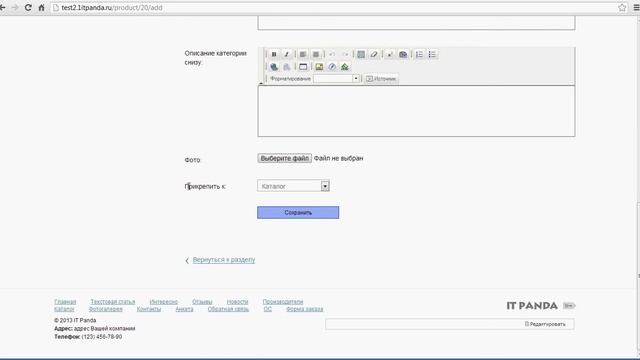This screenshot has width=640, height=360.
Task: Click the small superscript icon beside the eraser
Action: 390,54
